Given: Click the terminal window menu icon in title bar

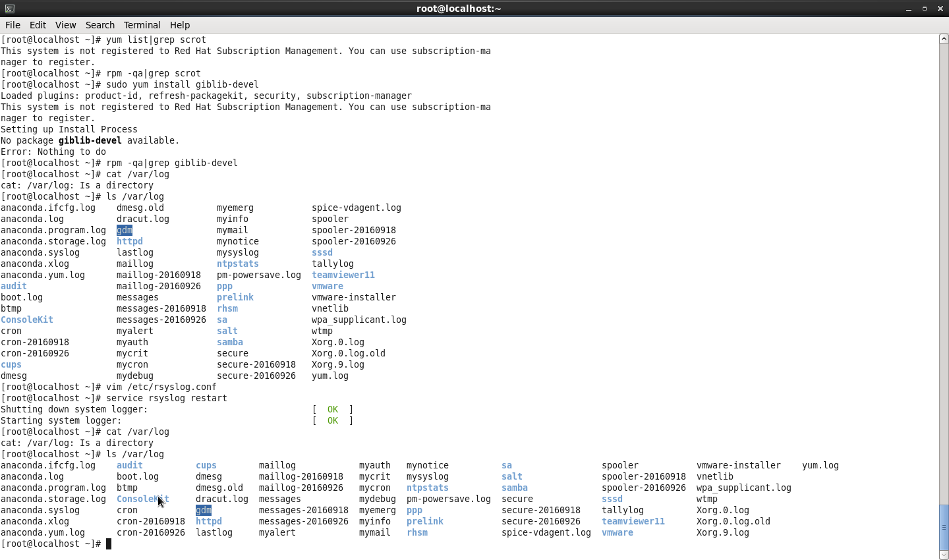Looking at the screenshot, I should [x=9, y=9].
